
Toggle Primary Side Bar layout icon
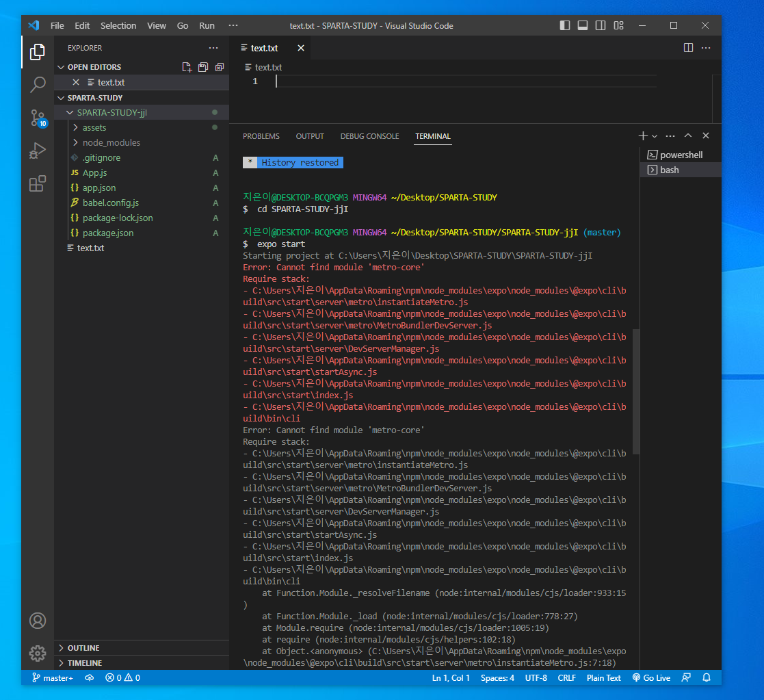click(x=565, y=25)
